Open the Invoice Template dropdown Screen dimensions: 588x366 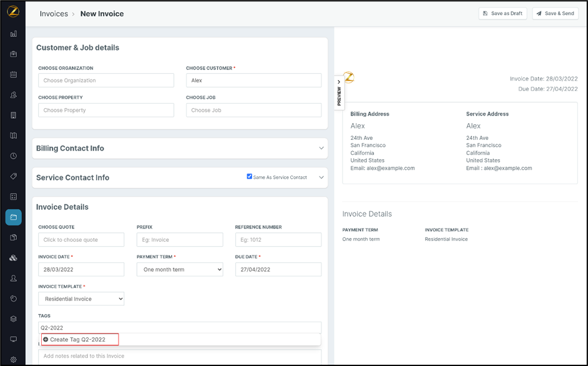click(x=81, y=299)
